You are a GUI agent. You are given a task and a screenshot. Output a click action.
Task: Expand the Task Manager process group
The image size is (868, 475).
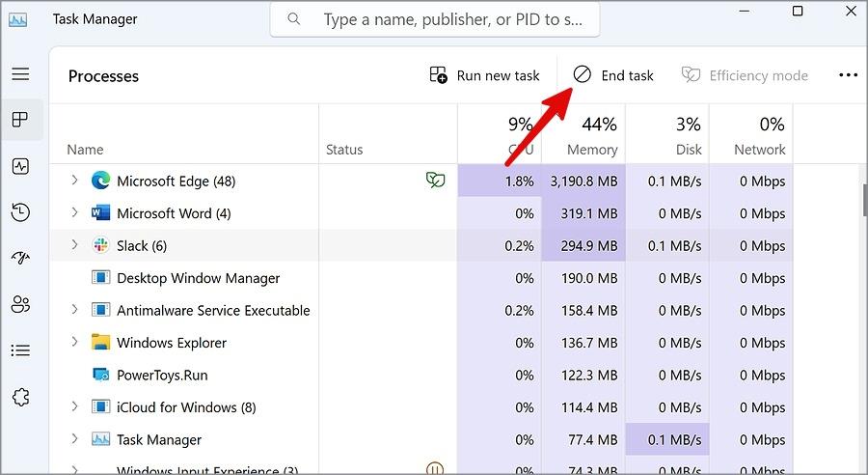[x=74, y=438]
